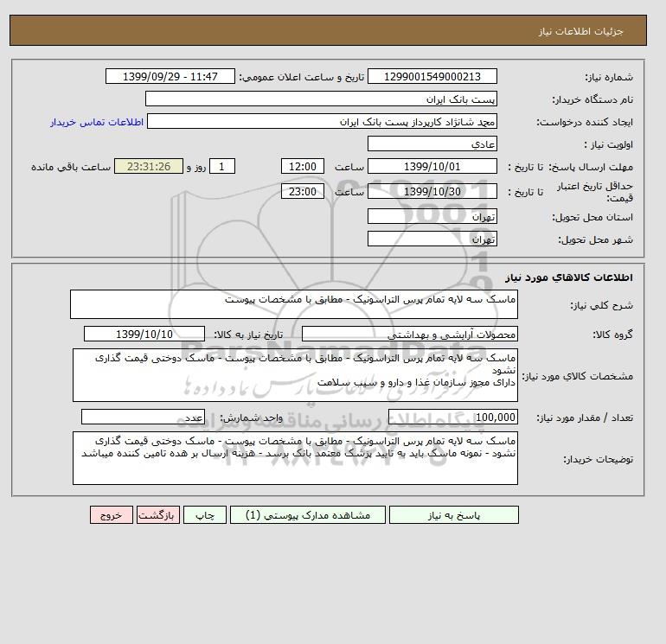Select the need number field 1299001549000213
The height and width of the screenshot is (644, 666).
(432, 76)
